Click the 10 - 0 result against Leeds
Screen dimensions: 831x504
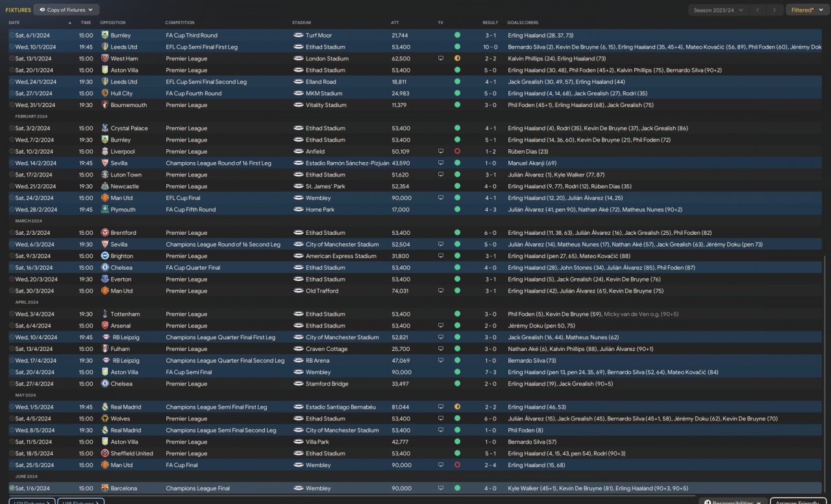490,47
